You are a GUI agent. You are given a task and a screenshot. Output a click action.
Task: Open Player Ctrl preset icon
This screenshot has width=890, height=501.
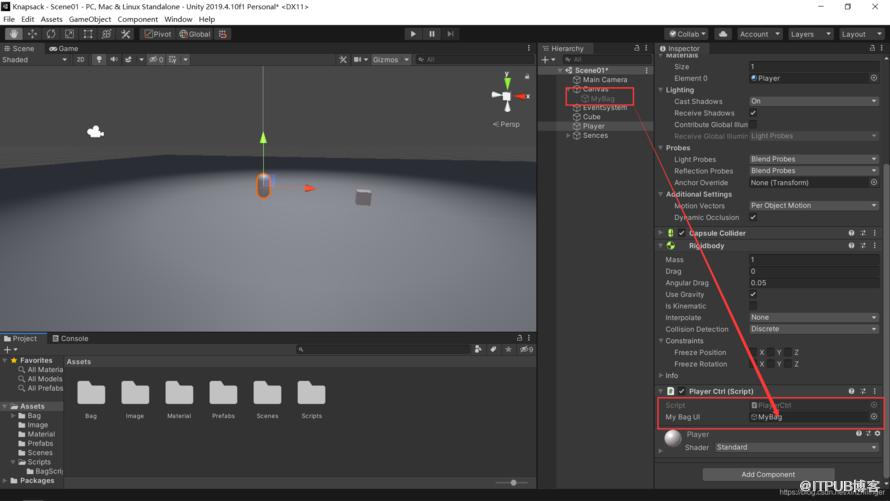pyautogui.click(x=863, y=391)
